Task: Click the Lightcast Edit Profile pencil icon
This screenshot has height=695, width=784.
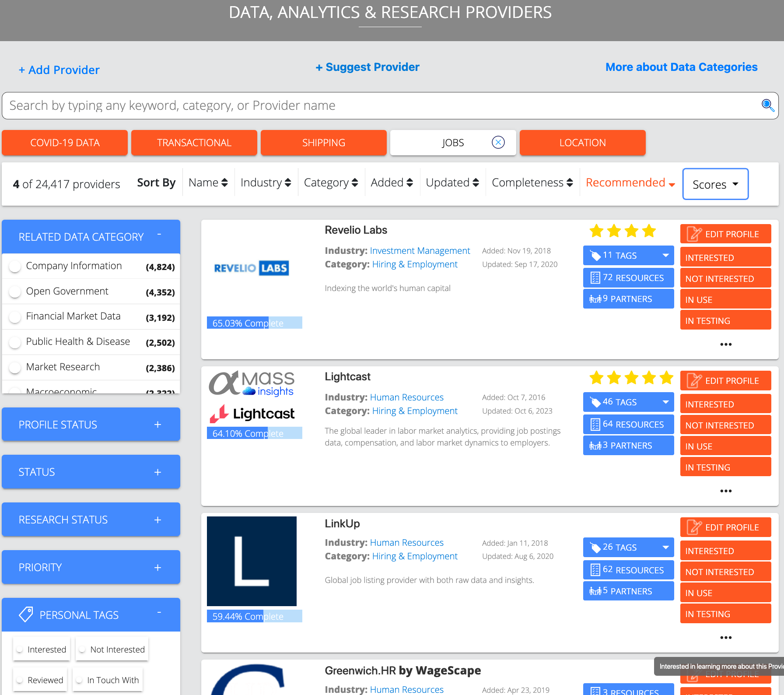Action: click(x=694, y=380)
